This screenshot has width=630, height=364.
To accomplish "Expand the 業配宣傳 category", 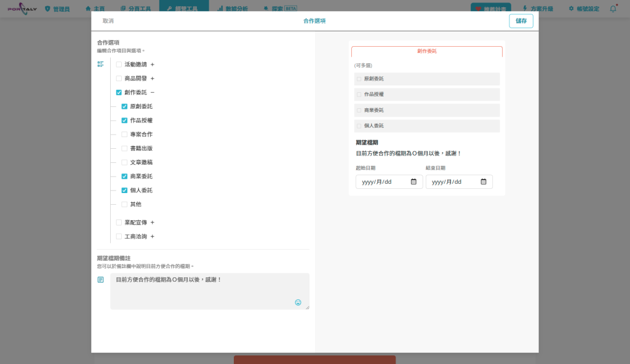I will click(x=153, y=223).
